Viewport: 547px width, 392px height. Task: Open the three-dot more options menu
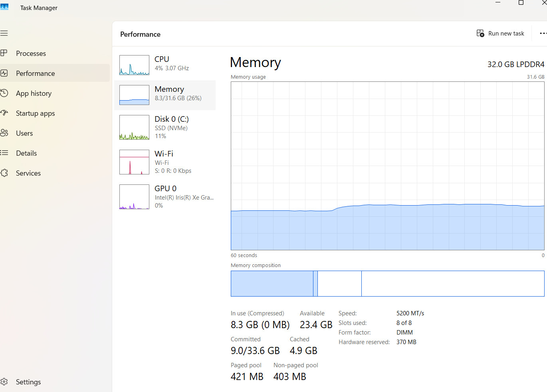pyautogui.click(x=543, y=34)
